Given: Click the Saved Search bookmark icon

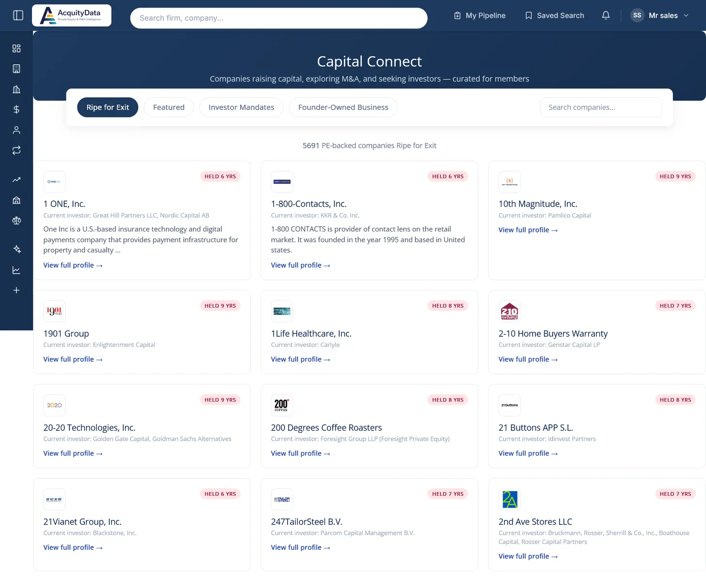Looking at the screenshot, I should click(x=529, y=15).
